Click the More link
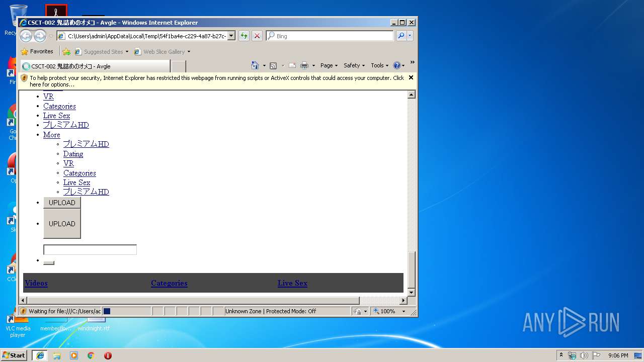The image size is (644, 362). pos(51,135)
